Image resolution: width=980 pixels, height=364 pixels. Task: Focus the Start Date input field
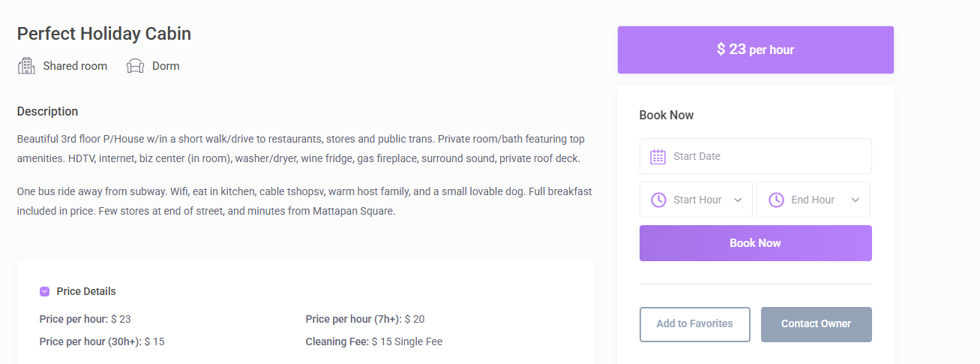click(765, 156)
